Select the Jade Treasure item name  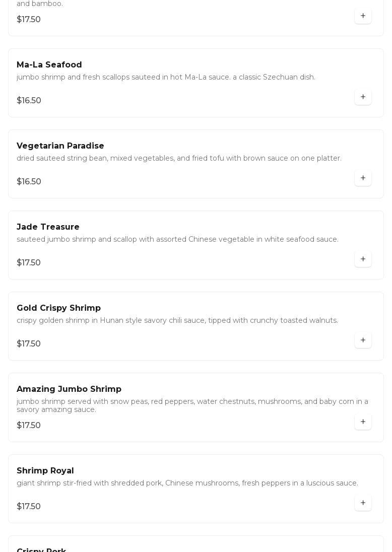(x=48, y=227)
